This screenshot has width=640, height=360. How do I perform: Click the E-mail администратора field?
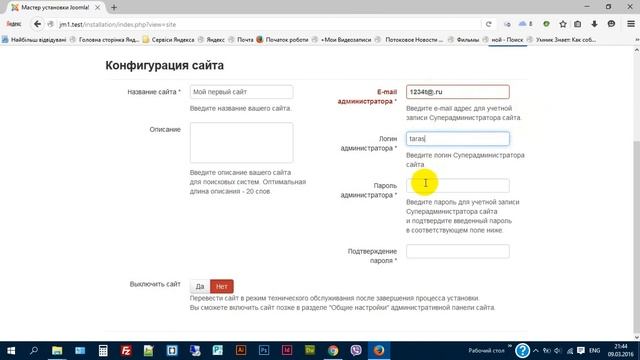pyautogui.click(x=458, y=92)
